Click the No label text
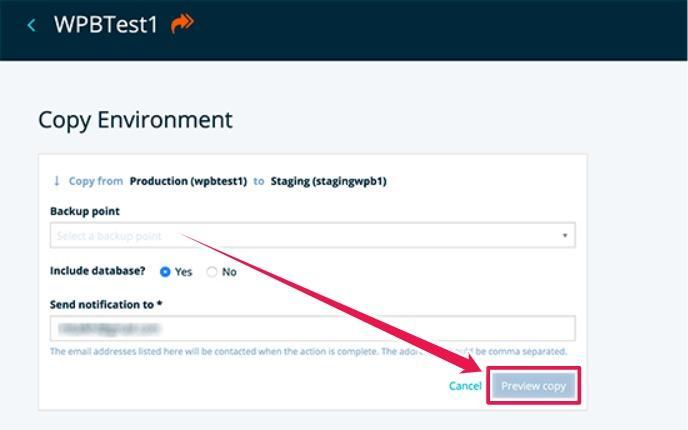688x430 pixels. [x=229, y=272]
